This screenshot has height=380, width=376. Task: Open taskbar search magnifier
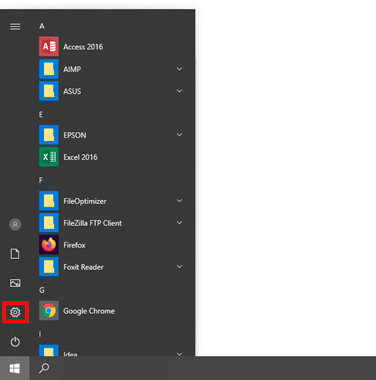pos(44,368)
